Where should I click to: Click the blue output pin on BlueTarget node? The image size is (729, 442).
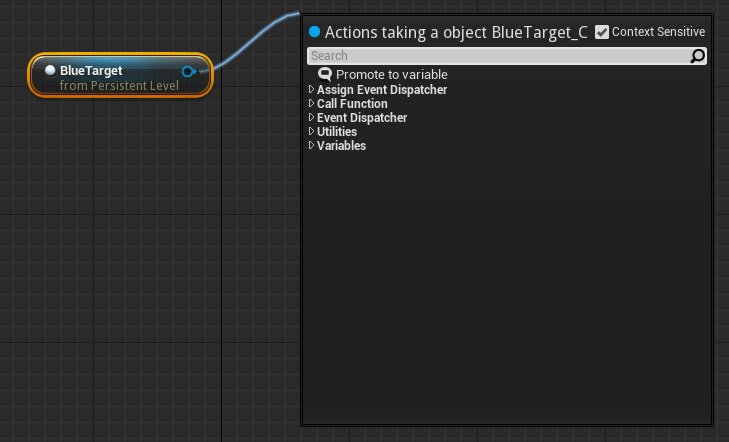pyautogui.click(x=188, y=72)
